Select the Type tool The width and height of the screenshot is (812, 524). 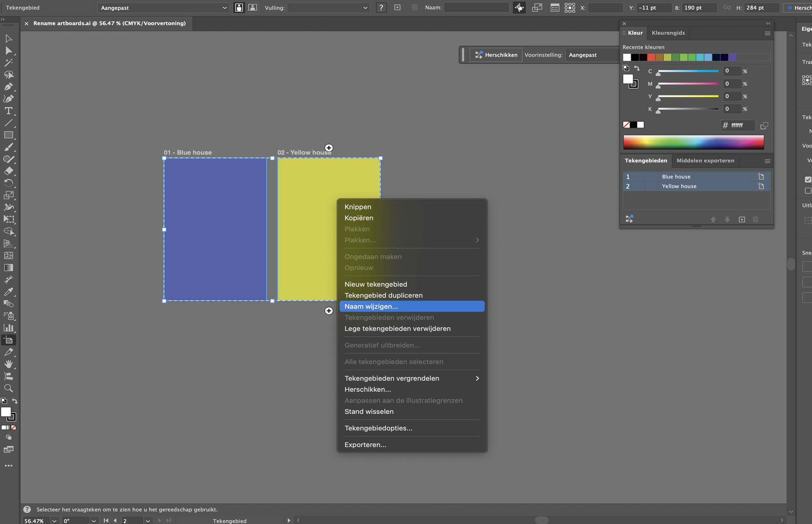click(x=8, y=111)
